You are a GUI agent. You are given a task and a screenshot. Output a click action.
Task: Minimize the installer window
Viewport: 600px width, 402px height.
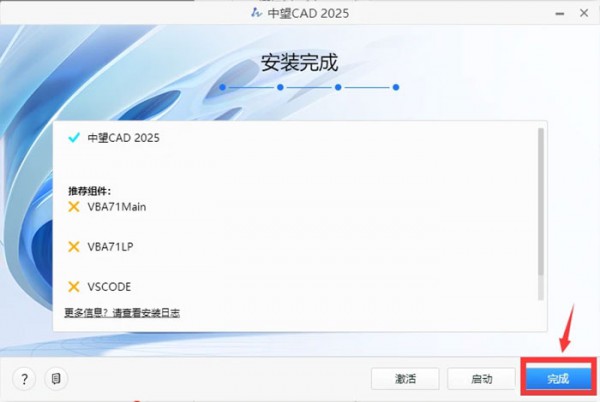(560, 13)
